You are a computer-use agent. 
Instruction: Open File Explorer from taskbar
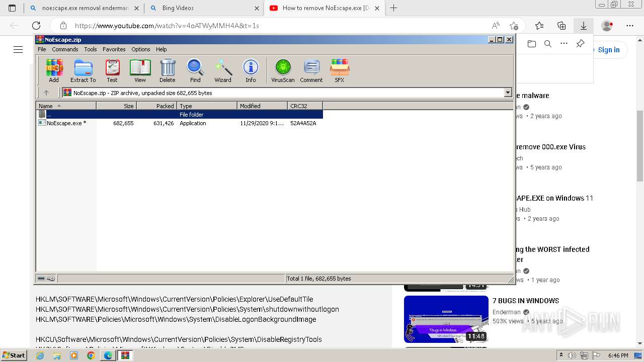pos(57,355)
